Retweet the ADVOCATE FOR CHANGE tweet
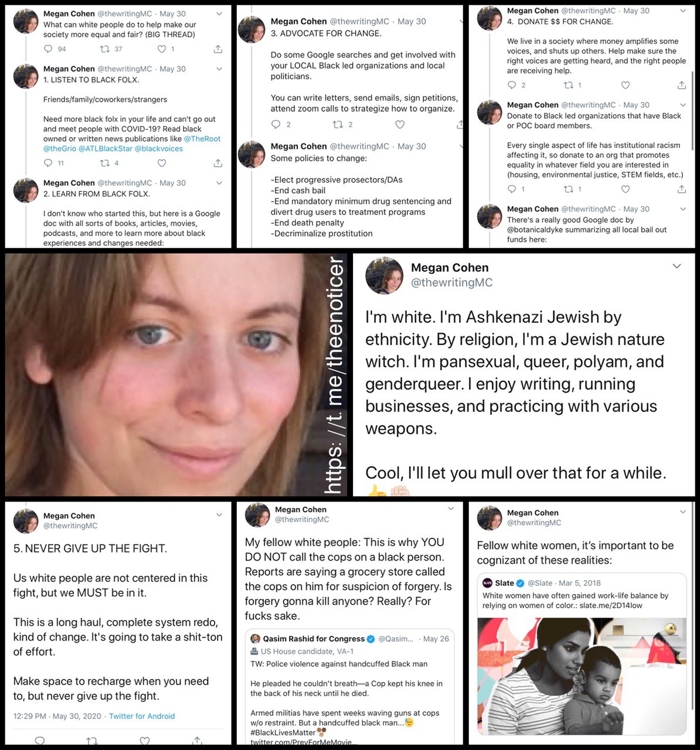700x750 pixels. [x=338, y=124]
